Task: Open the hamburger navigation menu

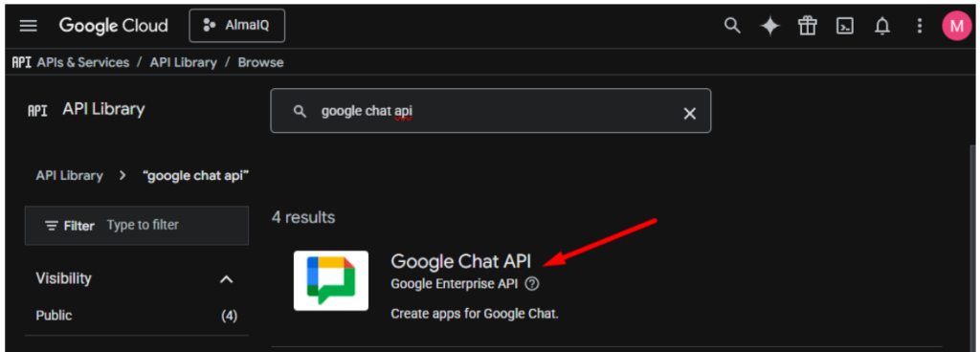Action: (29, 26)
